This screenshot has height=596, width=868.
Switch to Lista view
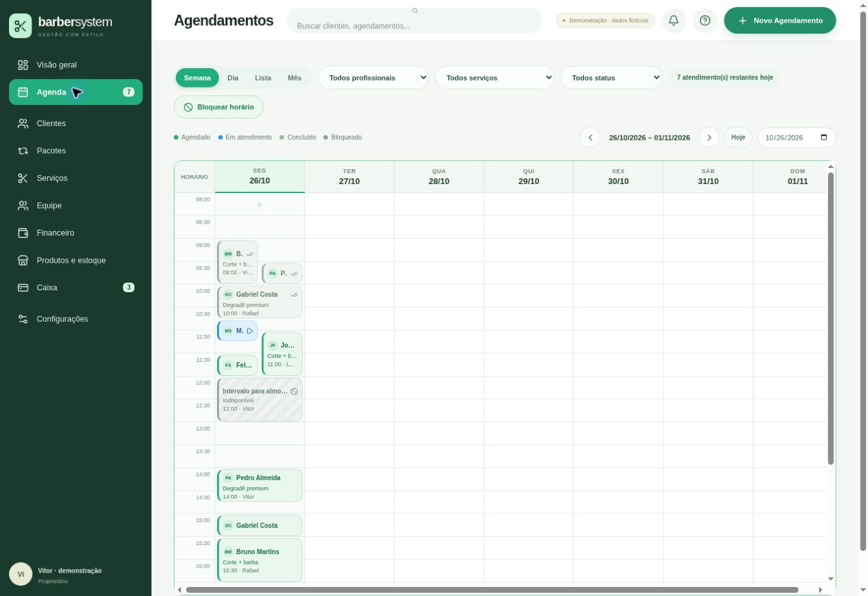point(263,78)
